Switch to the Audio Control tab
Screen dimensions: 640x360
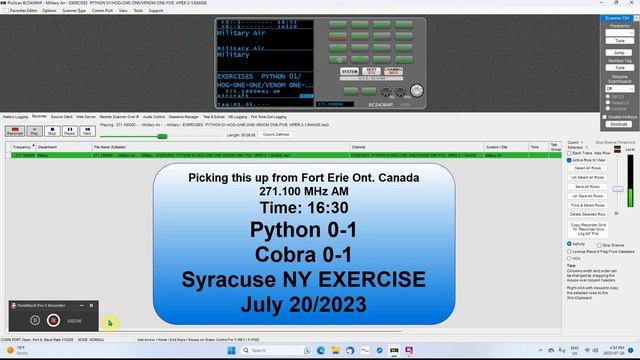[153, 117]
